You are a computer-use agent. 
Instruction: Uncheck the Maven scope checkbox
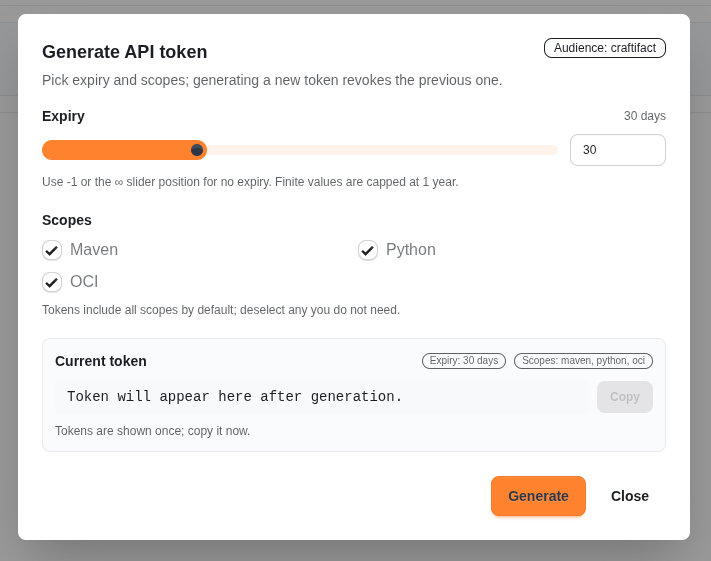coord(52,250)
